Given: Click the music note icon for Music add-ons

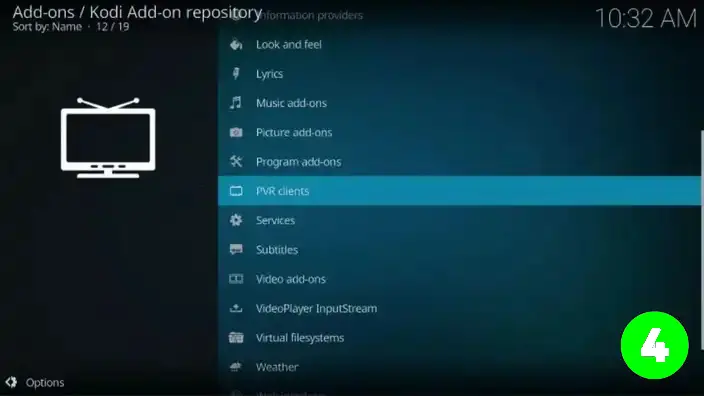Looking at the screenshot, I should (x=236, y=103).
